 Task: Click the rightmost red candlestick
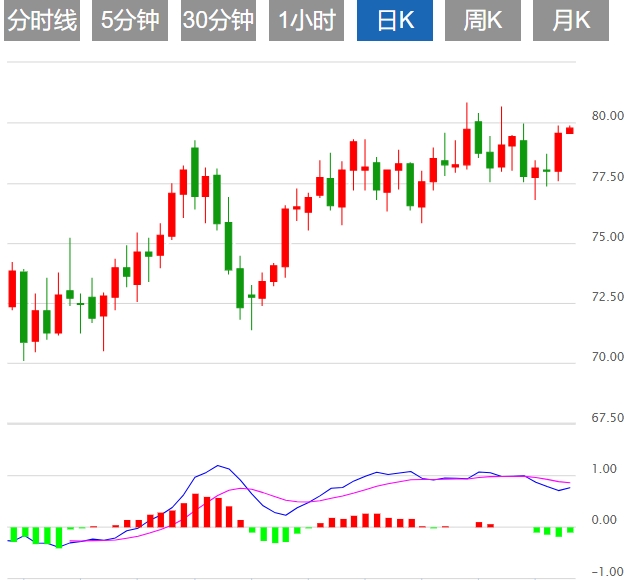pyautogui.click(x=570, y=129)
